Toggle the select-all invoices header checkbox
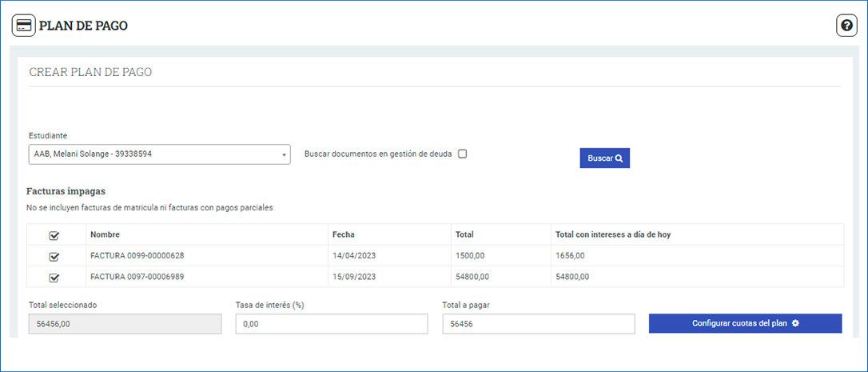 click(54, 235)
